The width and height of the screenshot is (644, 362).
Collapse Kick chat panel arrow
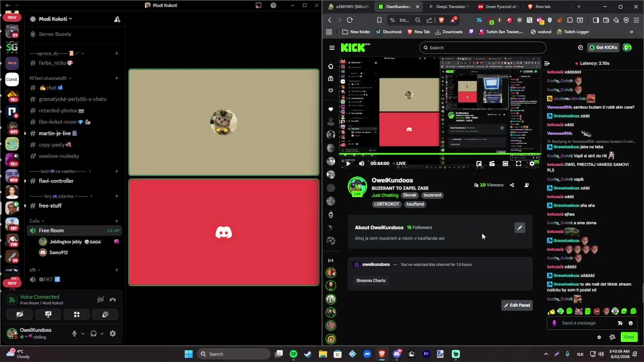tap(547, 63)
